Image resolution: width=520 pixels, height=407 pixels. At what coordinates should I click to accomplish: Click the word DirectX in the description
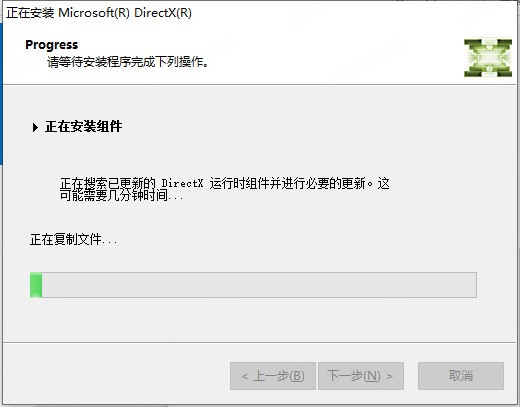[182, 183]
